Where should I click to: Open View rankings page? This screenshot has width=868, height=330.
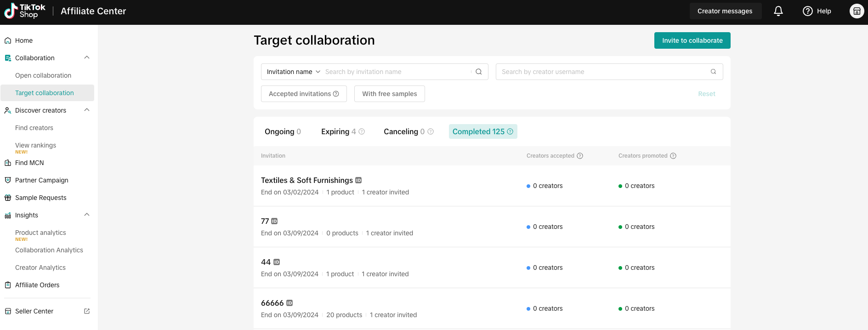pos(35,145)
